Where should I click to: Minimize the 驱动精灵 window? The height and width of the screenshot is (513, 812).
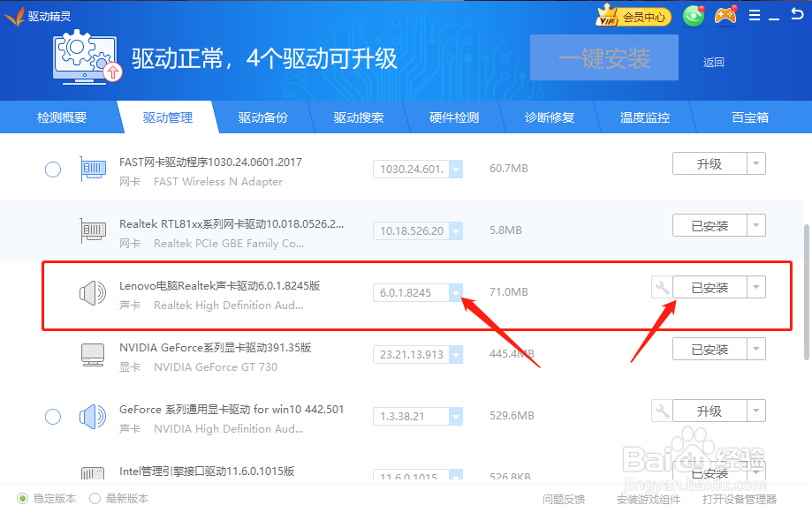(x=774, y=19)
